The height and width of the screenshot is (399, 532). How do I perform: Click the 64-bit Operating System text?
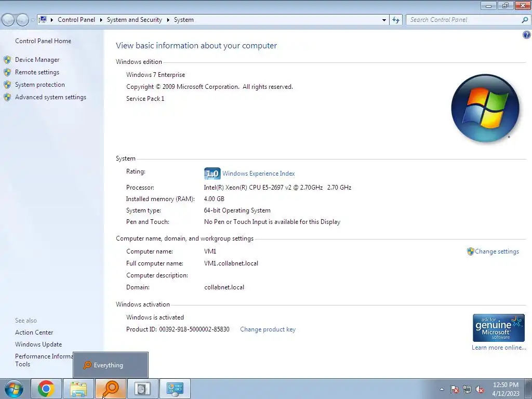coord(237,210)
